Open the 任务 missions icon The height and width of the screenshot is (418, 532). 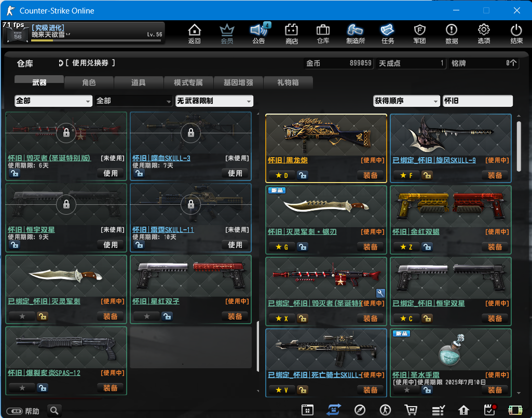(388, 34)
